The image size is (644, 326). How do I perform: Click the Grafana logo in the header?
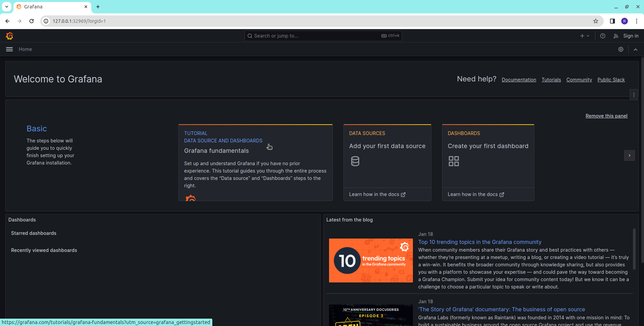tap(9, 36)
